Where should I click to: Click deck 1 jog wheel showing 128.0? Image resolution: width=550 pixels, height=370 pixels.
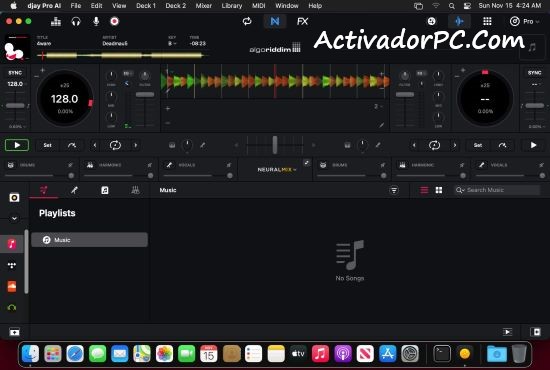65,99
